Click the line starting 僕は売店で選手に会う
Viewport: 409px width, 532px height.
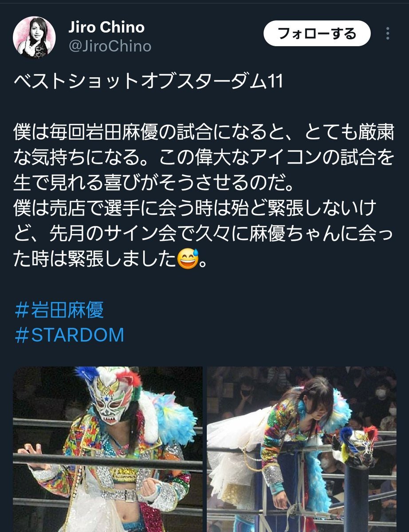click(x=195, y=208)
